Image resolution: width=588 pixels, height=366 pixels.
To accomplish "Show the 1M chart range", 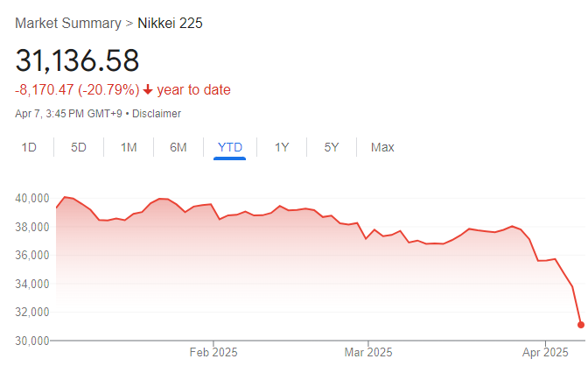I will tap(129, 147).
